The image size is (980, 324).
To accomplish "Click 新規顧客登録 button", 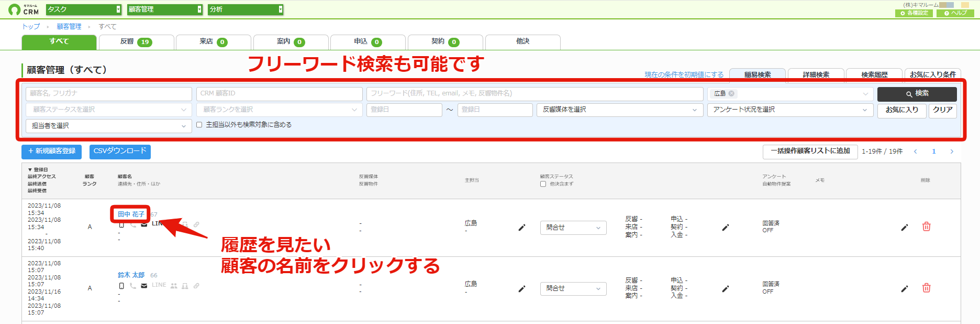I will (x=51, y=152).
